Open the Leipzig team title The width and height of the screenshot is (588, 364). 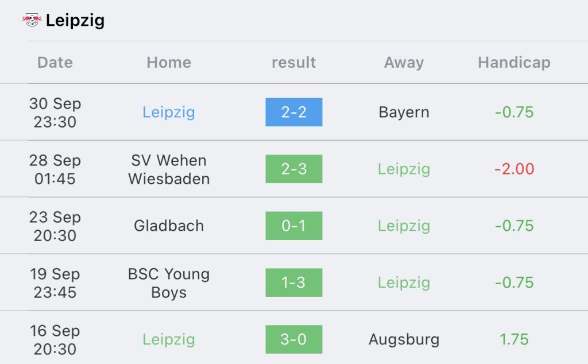(x=75, y=21)
